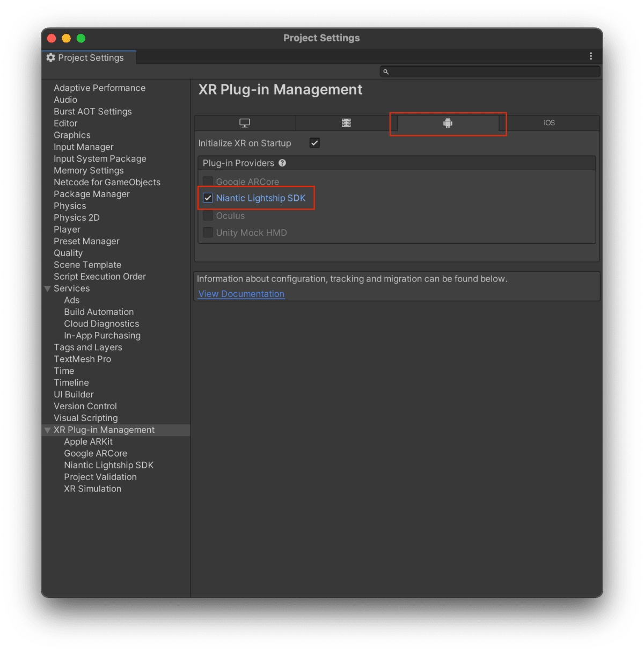Screen dimensions: 644x652
Task: Select Version Control settings
Action: click(85, 407)
